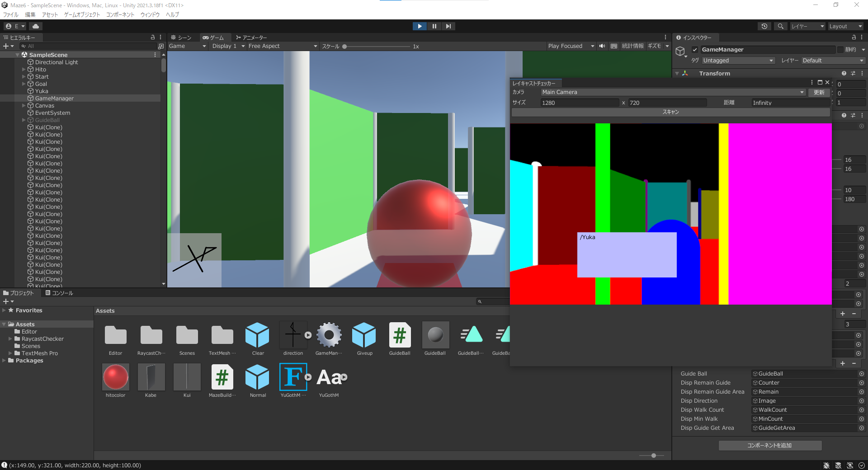
Task: Maximize the raycast checker window icon
Action: [820, 83]
